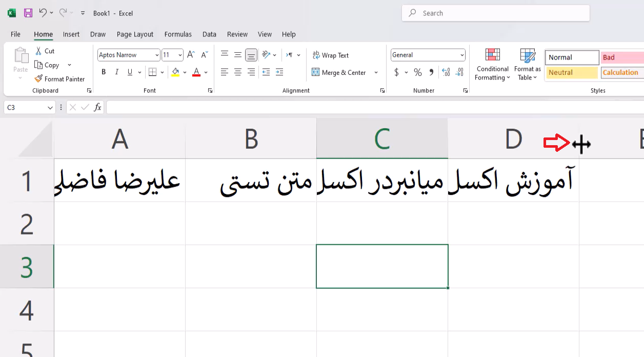The width and height of the screenshot is (644, 357).
Task: Click the Borders icon in Font group
Action: click(x=152, y=72)
